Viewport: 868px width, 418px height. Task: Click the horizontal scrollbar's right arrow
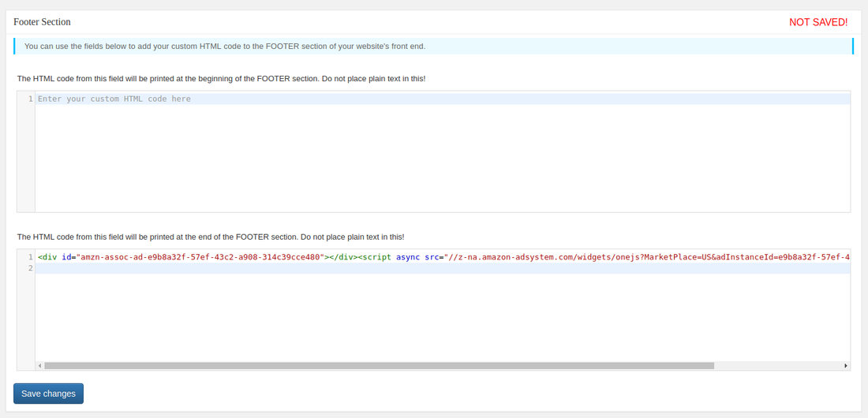[846, 366]
